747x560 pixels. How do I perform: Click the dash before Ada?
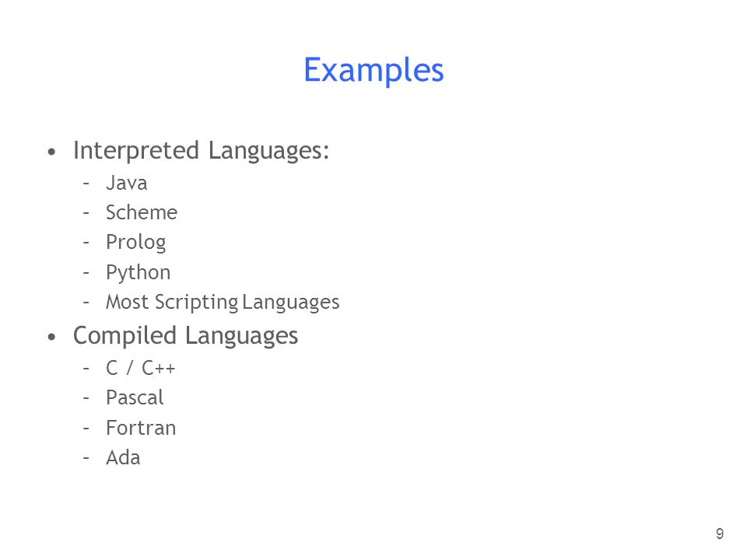click(86, 457)
